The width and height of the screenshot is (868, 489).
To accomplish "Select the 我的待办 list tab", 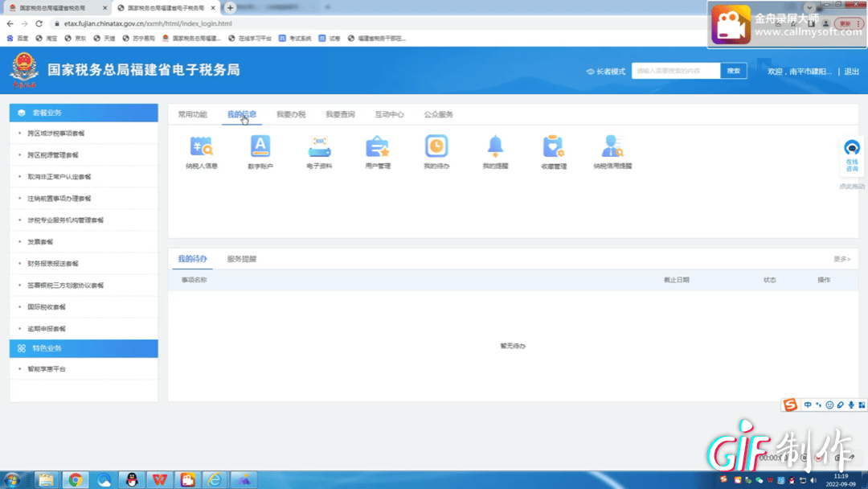I will point(192,259).
